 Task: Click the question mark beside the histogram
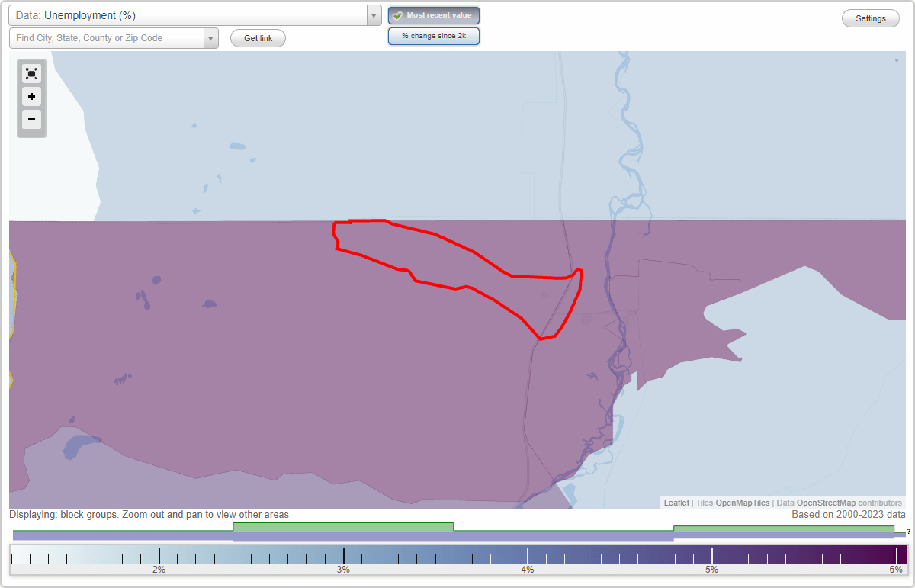tap(909, 532)
